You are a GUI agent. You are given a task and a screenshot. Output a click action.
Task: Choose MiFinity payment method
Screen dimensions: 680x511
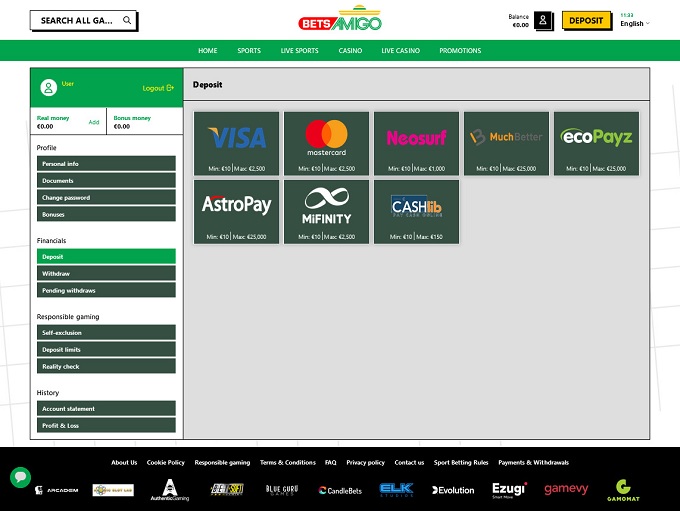tap(326, 211)
